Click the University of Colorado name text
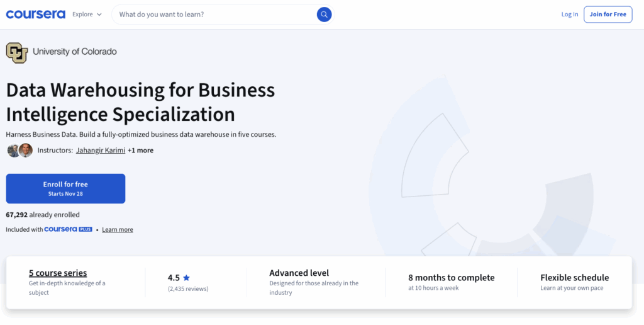 [74, 52]
